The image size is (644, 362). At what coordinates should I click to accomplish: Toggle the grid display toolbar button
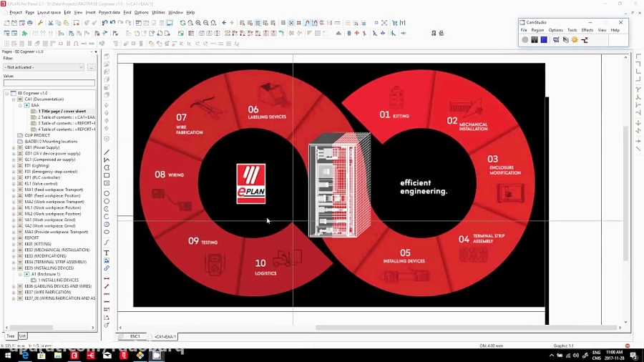tap(283, 23)
